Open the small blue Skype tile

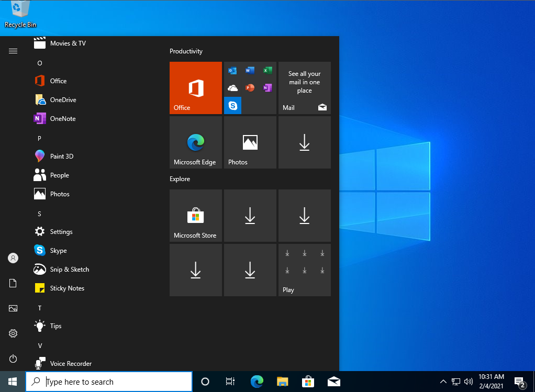233,105
